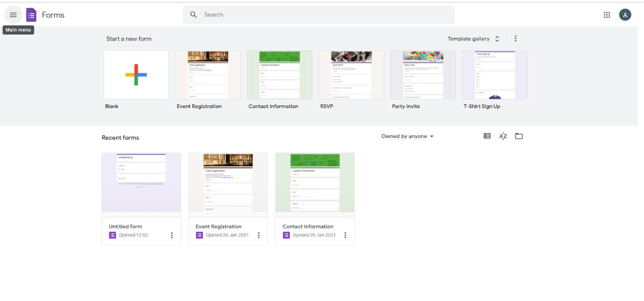The image size is (644, 301).
Task: Open the Untitled form preview in Recent forms
Action: (141, 185)
